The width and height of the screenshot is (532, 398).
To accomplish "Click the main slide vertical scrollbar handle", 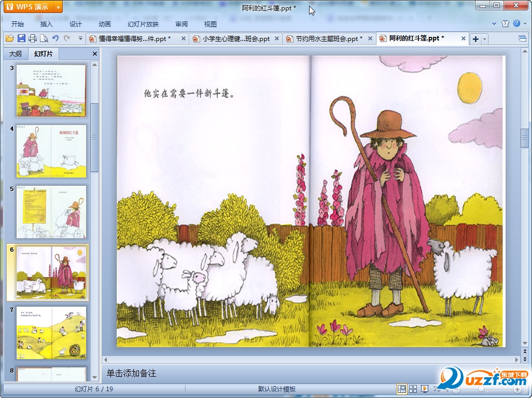I will (x=525, y=138).
